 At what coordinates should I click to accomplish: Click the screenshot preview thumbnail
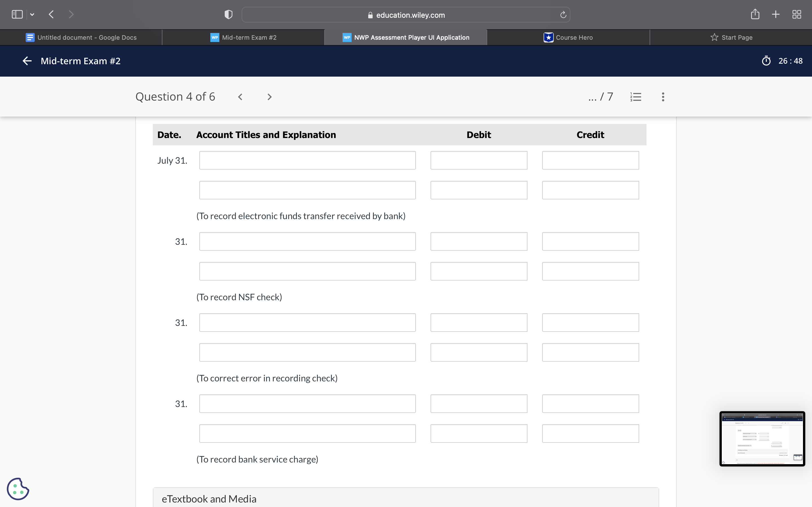point(762,439)
